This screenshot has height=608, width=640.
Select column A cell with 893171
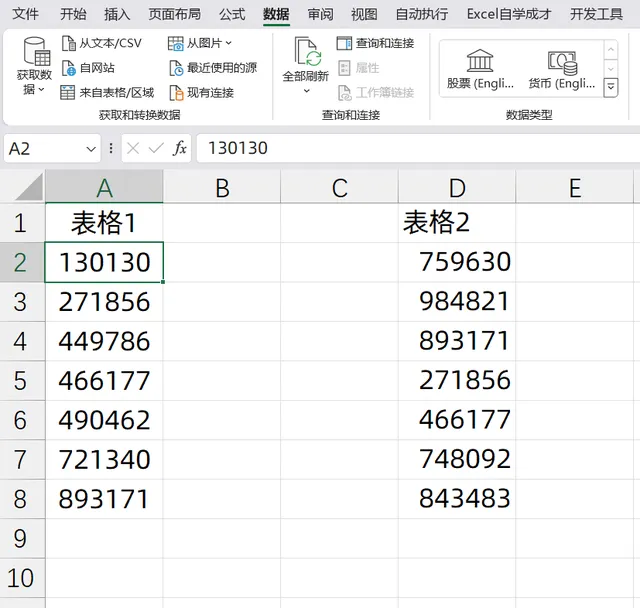point(104,499)
